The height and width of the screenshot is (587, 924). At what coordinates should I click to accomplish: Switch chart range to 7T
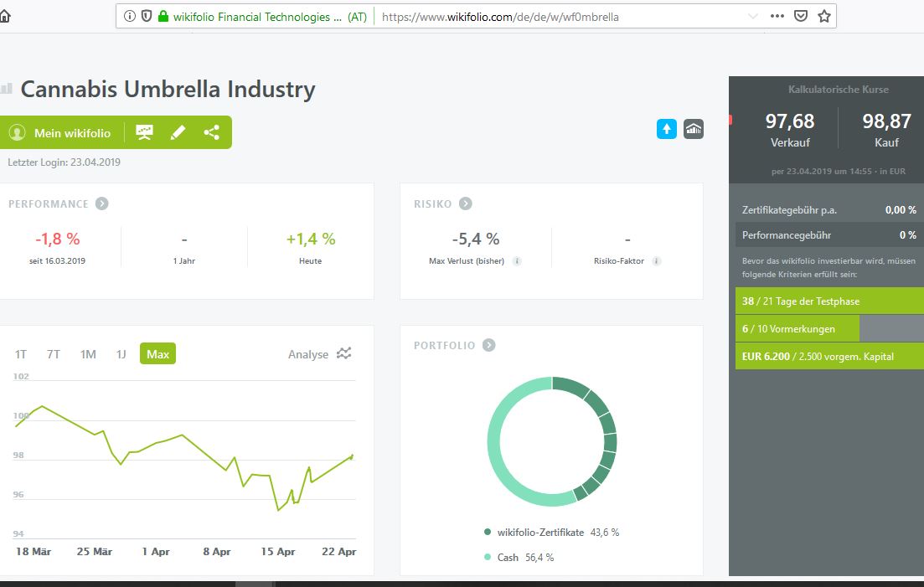[54, 354]
